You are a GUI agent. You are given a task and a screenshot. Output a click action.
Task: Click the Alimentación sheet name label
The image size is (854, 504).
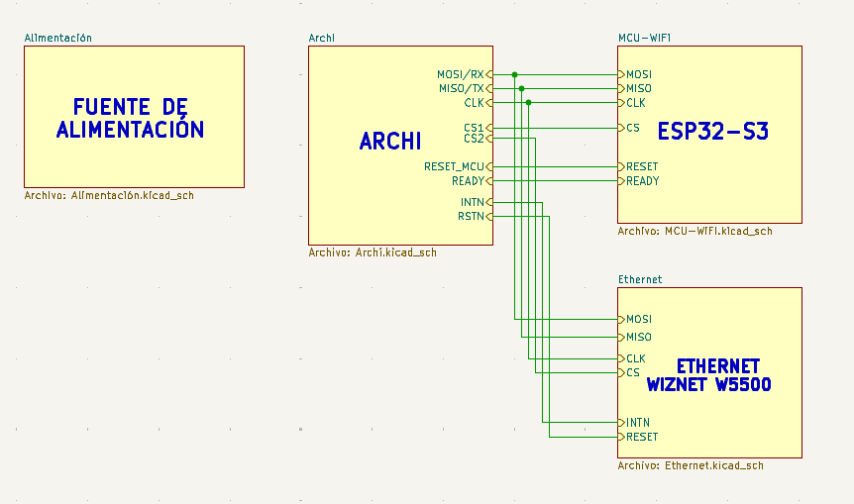57,38
